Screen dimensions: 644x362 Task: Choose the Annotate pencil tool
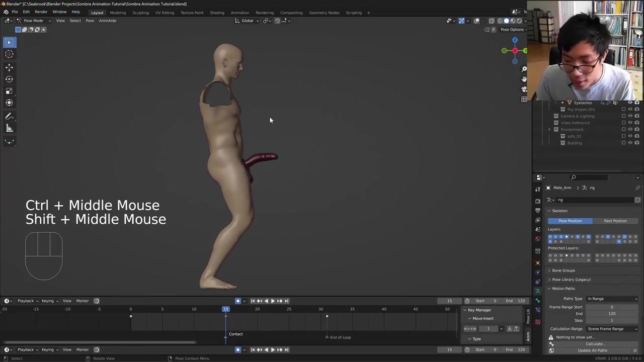[9, 116]
